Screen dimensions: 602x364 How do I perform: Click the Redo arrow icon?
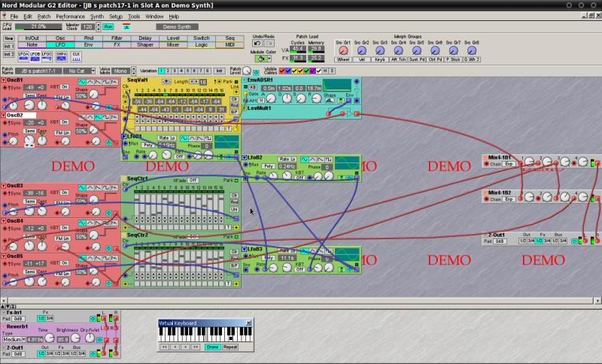click(x=269, y=44)
